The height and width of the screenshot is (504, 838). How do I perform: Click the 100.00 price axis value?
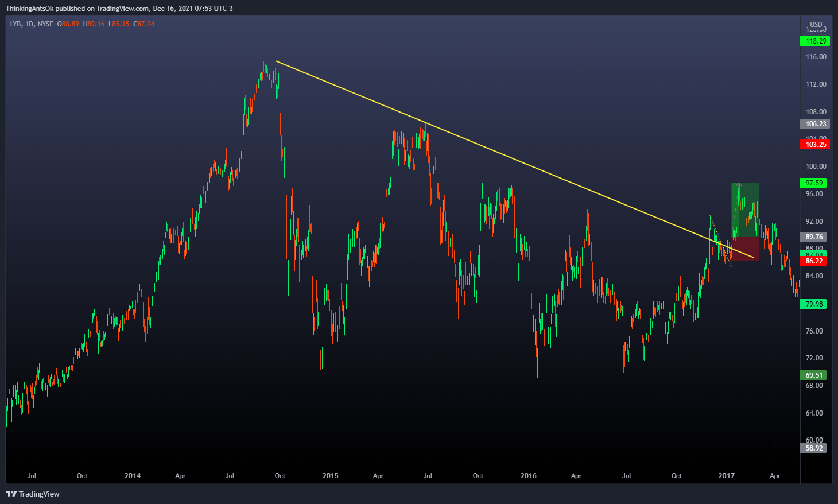coord(816,166)
